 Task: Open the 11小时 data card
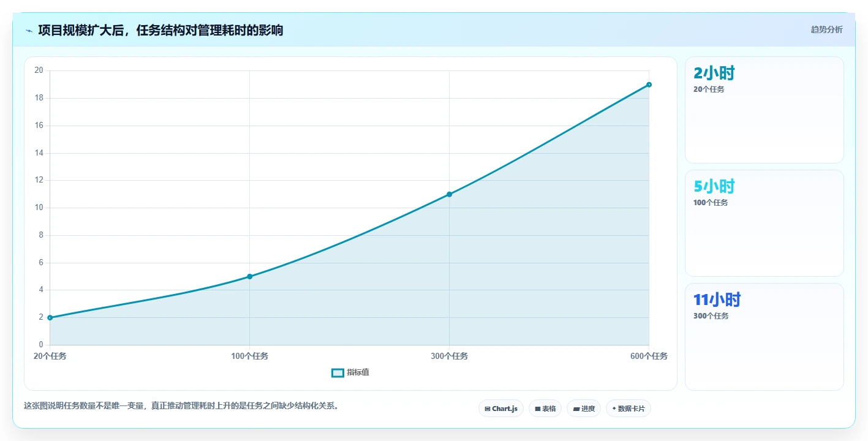click(764, 336)
